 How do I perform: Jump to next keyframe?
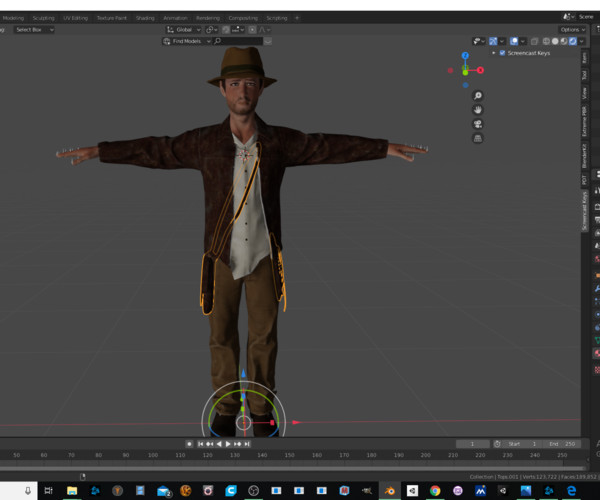coord(237,444)
